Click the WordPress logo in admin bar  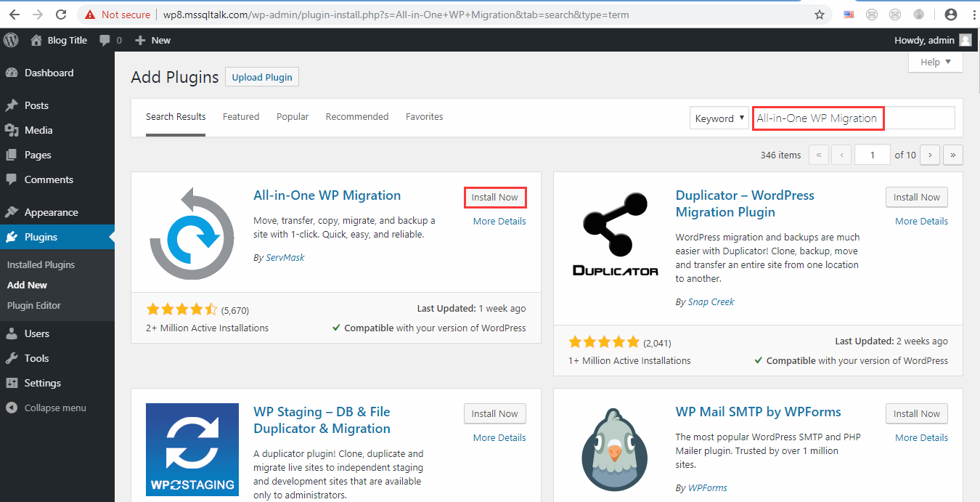click(x=11, y=40)
